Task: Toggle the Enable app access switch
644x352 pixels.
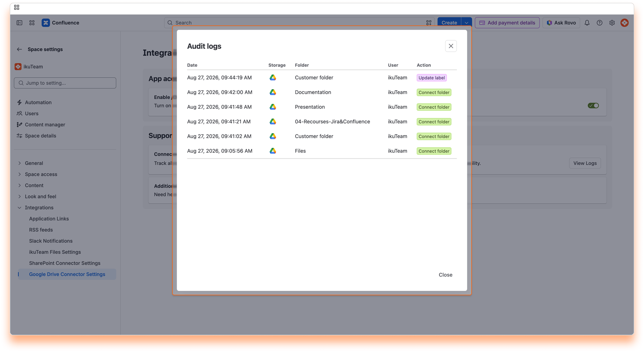Action: click(593, 106)
